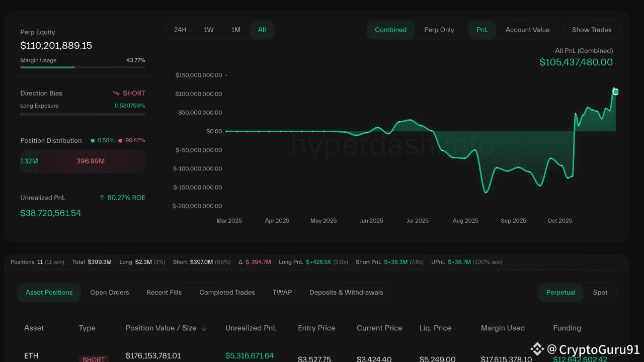Open the Recent Fills tab

(164, 292)
